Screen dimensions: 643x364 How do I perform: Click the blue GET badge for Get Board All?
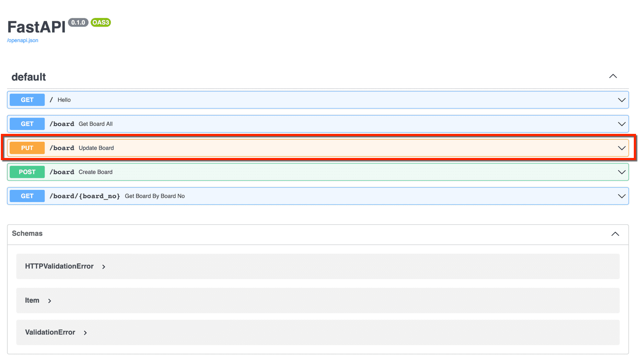coord(27,124)
